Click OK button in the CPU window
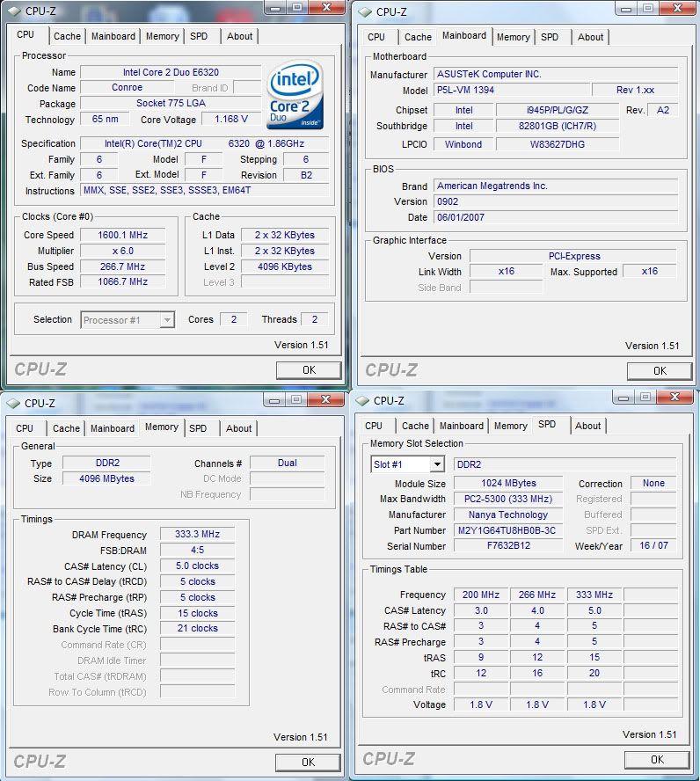Screen dimensions: 700x781 (x=309, y=370)
